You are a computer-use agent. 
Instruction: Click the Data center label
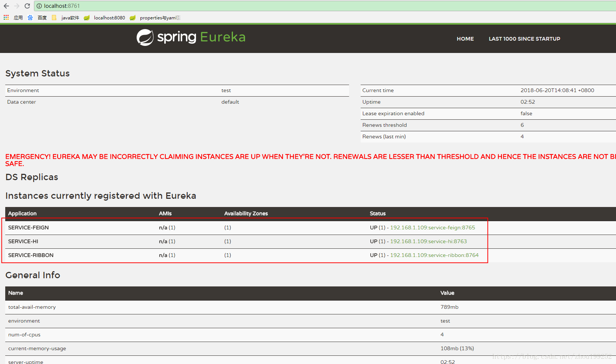tap(22, 102)
